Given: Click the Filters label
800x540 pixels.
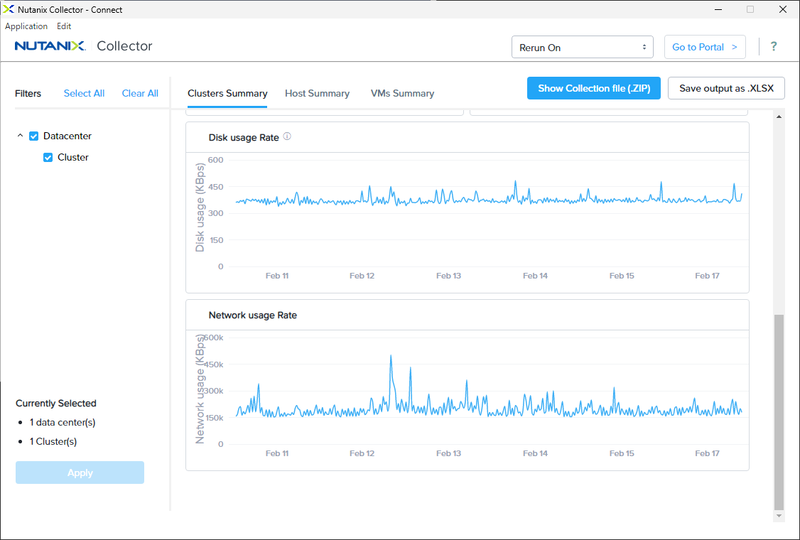Looking at the screenshot, I should click(x=28, y=93).
